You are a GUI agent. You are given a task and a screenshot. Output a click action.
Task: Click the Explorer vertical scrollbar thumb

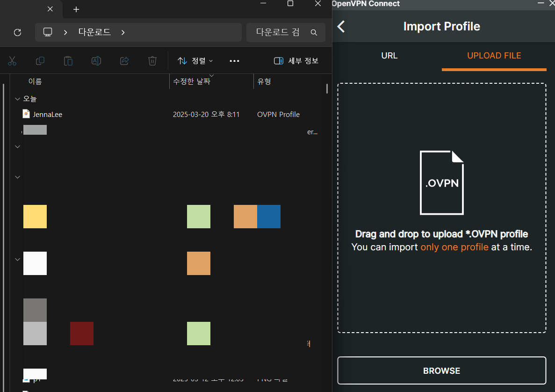[327, 88]
